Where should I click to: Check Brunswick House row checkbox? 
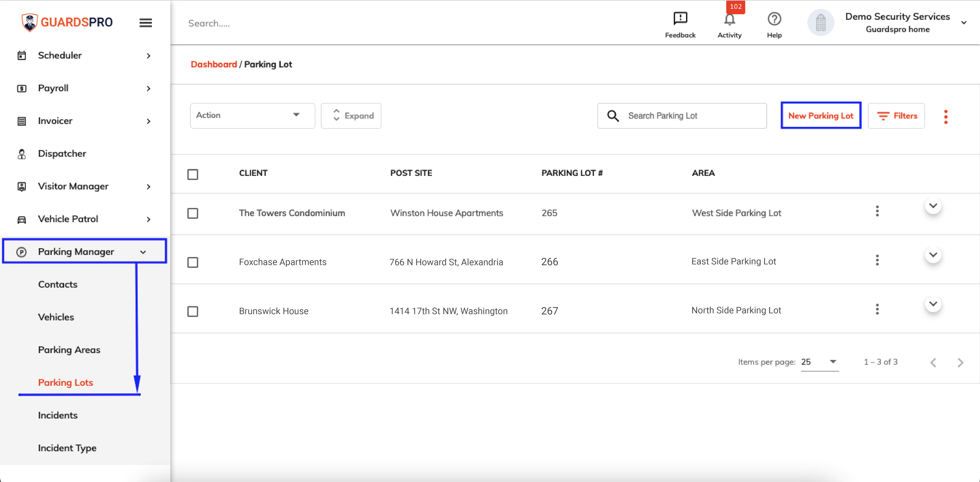[x=193, y=311]
